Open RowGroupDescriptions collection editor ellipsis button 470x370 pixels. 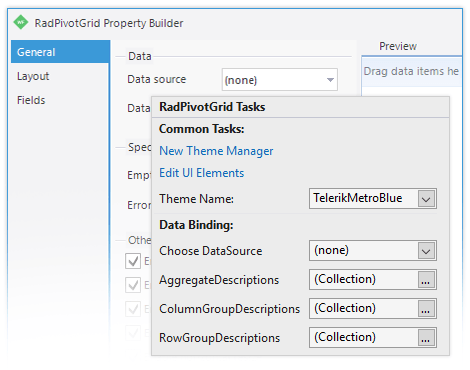coord(426,337)
